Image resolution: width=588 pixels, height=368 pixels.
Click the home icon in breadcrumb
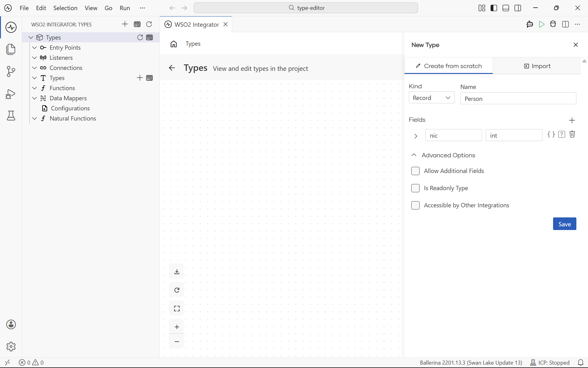point(174,44)
